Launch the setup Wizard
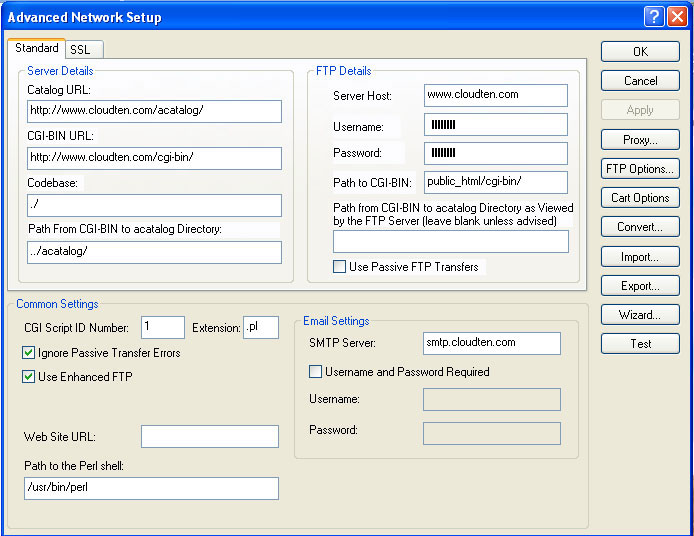 (x=640, y=315)
